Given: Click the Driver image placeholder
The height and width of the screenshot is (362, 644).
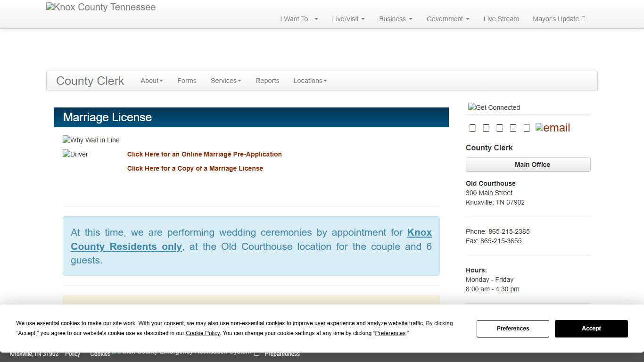Looking at the screenshot, I should click(75, 154).
